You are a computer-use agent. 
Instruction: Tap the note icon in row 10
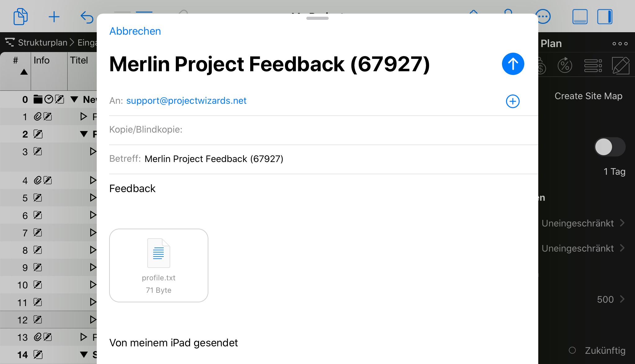point(38,285)
